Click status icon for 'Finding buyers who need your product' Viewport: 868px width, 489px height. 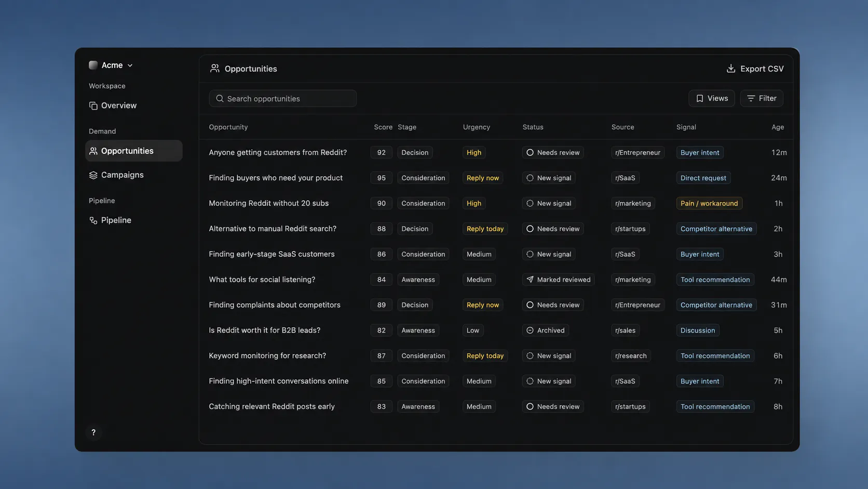pos(530,178)
